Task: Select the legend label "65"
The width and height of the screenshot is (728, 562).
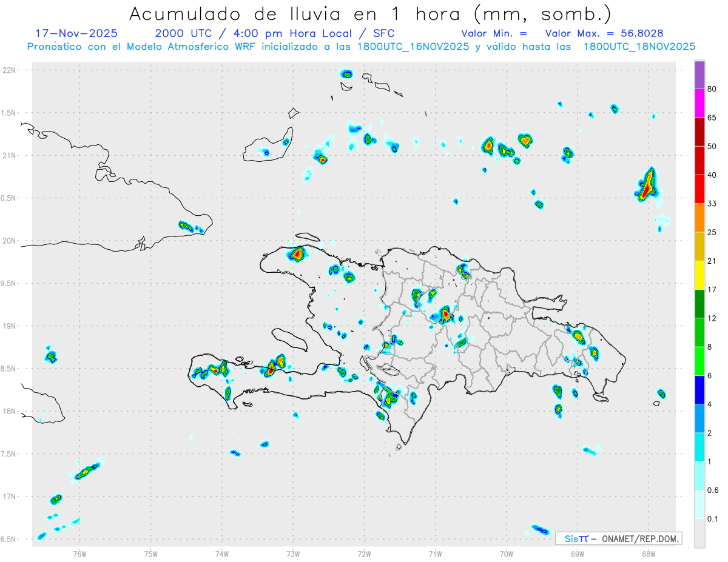Action: pos(712,118)
